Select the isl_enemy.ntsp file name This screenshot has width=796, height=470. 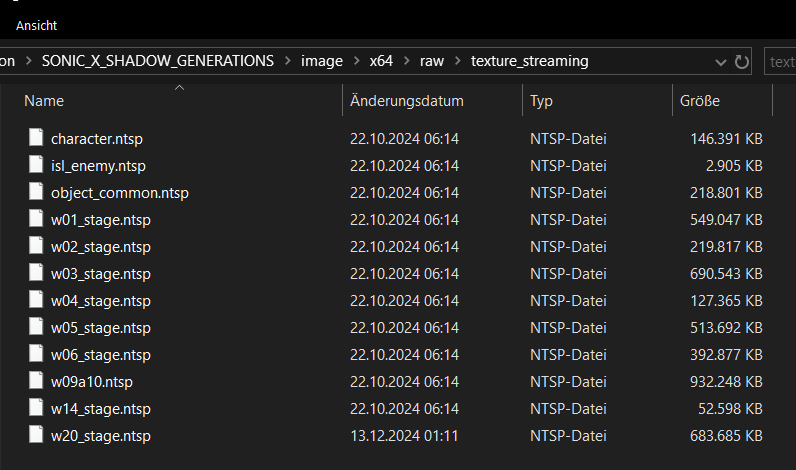pos(98,166)
